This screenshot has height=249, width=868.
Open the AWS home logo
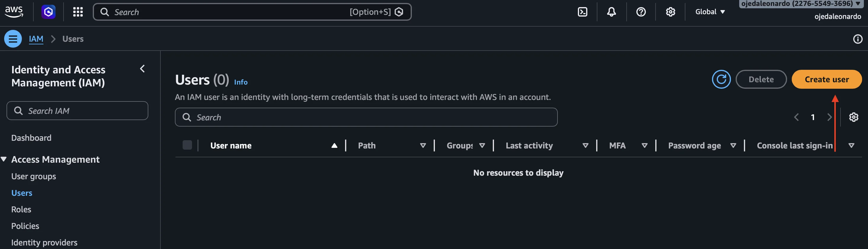point(14,12)
